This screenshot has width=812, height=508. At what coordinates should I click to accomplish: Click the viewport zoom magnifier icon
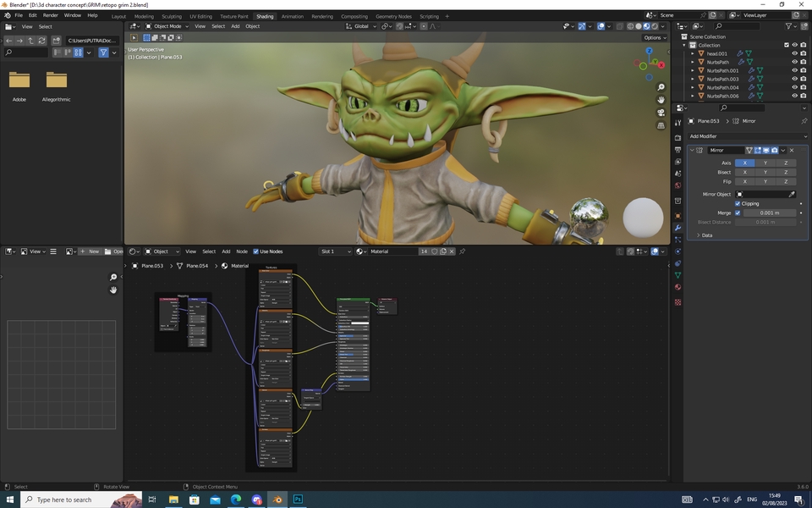[661, 87]
